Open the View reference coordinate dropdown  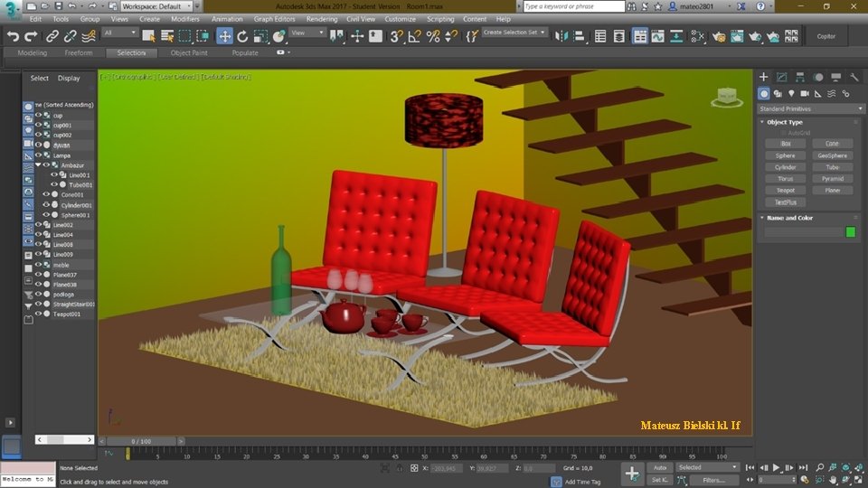(x=307, y=33)
